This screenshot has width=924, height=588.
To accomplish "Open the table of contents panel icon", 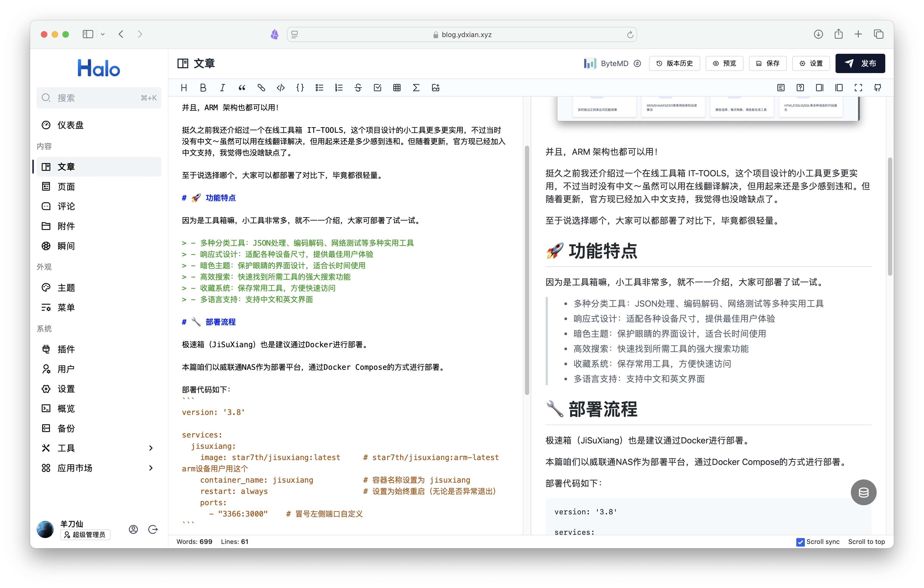I will point(781,88).
